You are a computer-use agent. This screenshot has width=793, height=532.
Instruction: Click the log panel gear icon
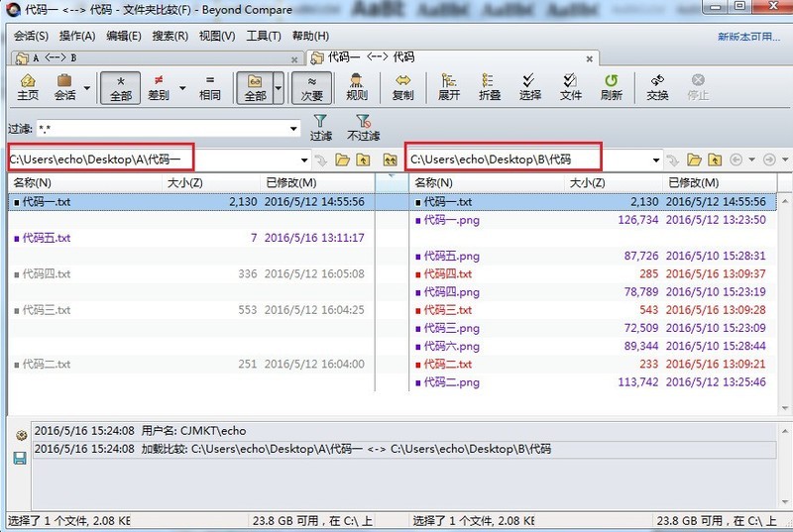pyautogui.click(x=21, y=435)
